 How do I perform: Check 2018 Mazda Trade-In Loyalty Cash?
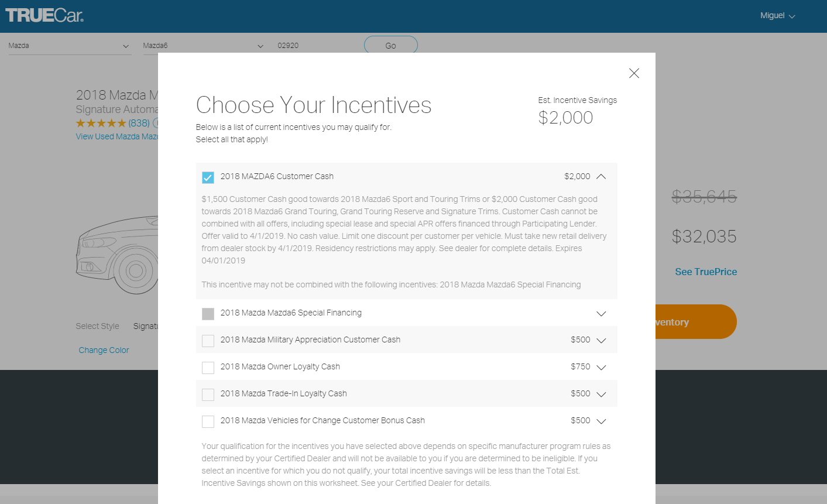[x=208, y=395]
